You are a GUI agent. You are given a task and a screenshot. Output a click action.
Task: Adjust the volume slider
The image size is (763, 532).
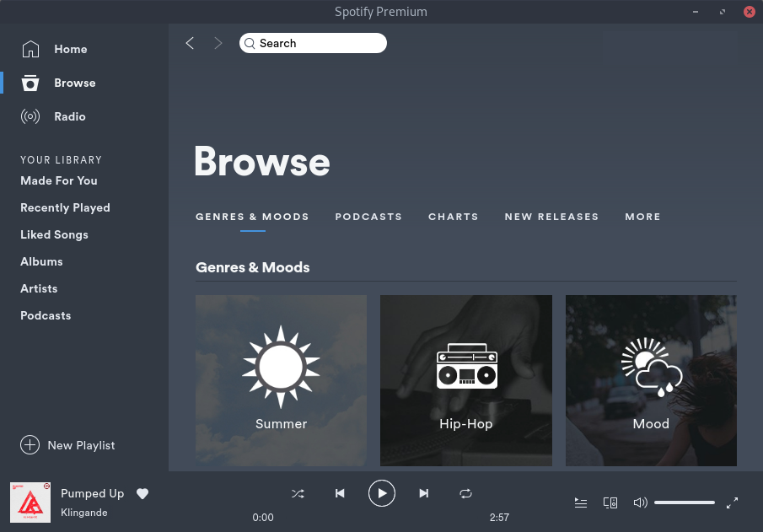pos(684,502)
